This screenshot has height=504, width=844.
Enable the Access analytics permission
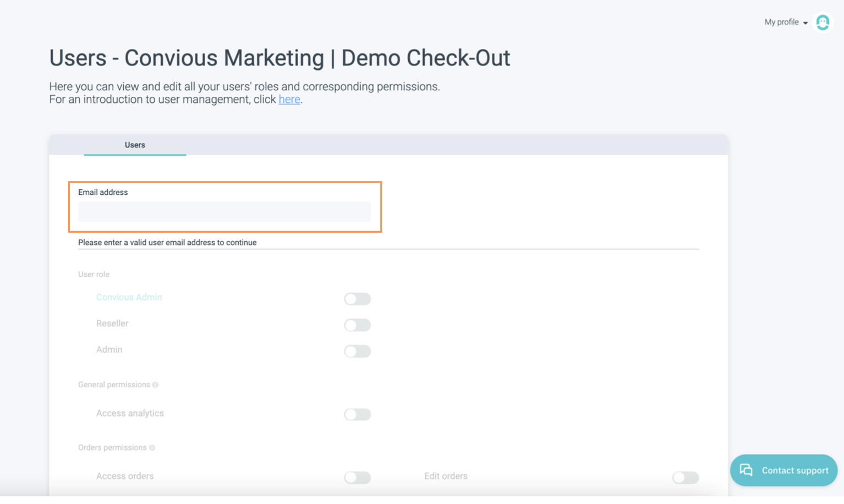coord(357,414)
